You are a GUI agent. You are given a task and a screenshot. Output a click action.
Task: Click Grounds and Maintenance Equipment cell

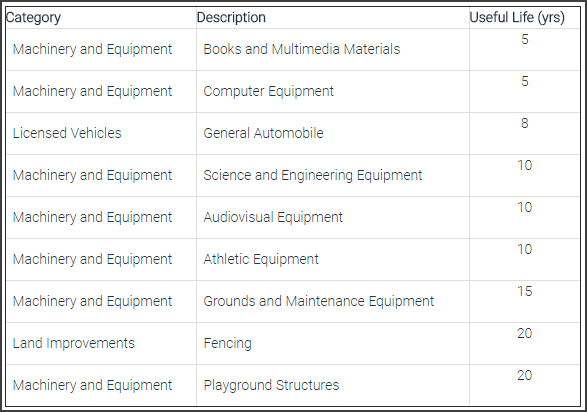pyautogui.click(x=319, y=301)
